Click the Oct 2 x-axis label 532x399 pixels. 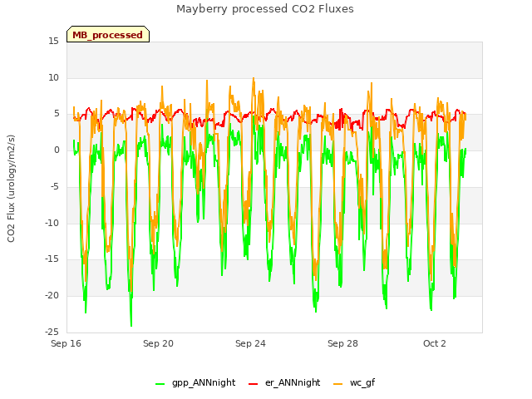[x=435, y=343]
